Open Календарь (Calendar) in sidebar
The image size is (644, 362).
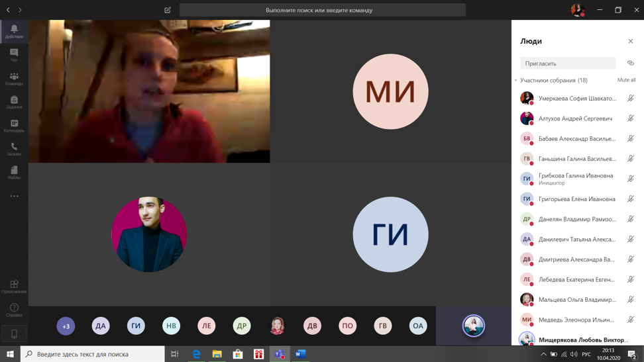pyautogui.click(x=14, y=126)
